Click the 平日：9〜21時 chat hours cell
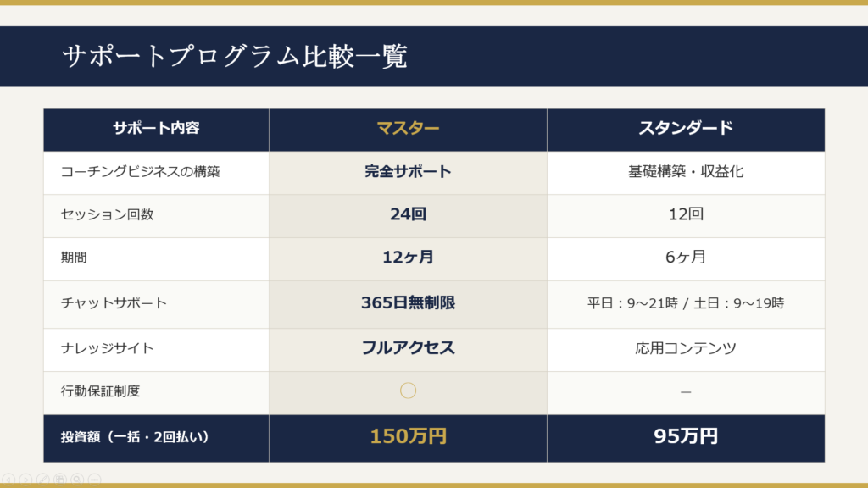This screenshot has height=488, width=868. [x=686, y=303]
